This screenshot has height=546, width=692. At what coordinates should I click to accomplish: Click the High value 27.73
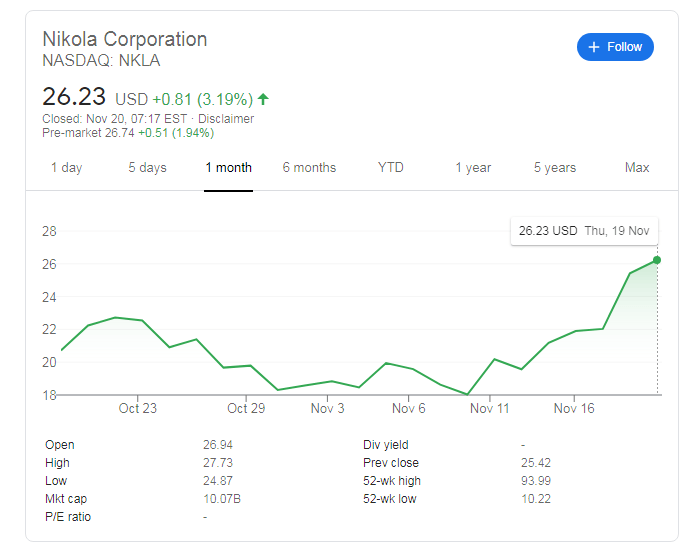pyautogui.click(x=218, y=463)
